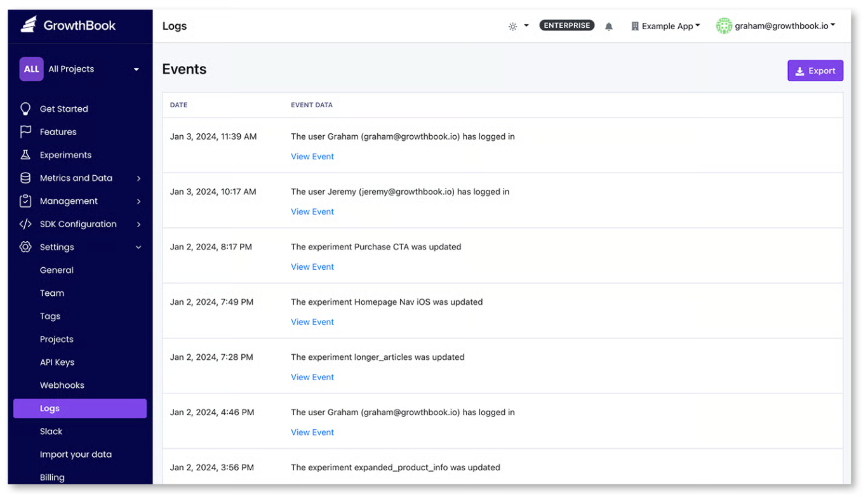Click the EVENT DATA column header
Screen dimensions: 868x497
(312, 105)
